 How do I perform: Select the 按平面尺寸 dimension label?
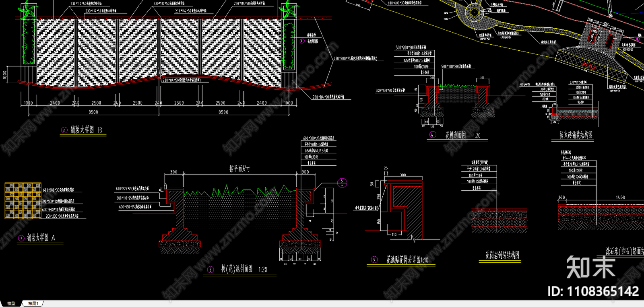tap(240, 169)
